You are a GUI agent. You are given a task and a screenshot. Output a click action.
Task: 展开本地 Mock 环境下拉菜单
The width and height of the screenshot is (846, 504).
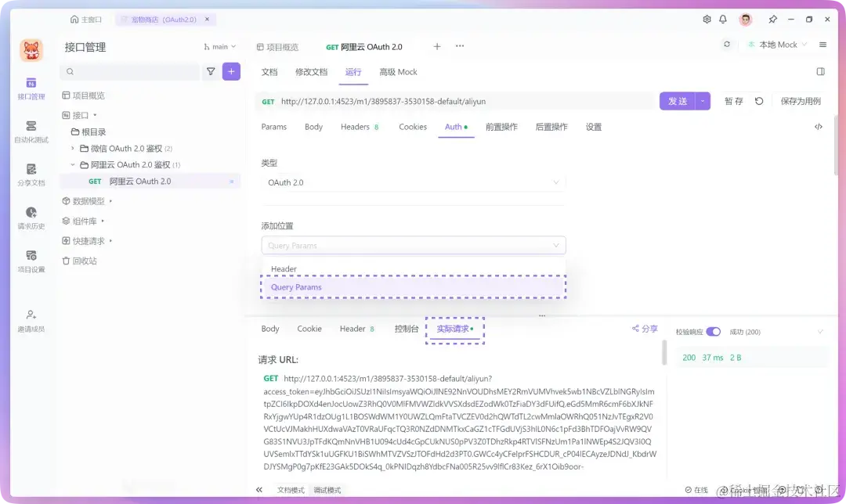776,45
